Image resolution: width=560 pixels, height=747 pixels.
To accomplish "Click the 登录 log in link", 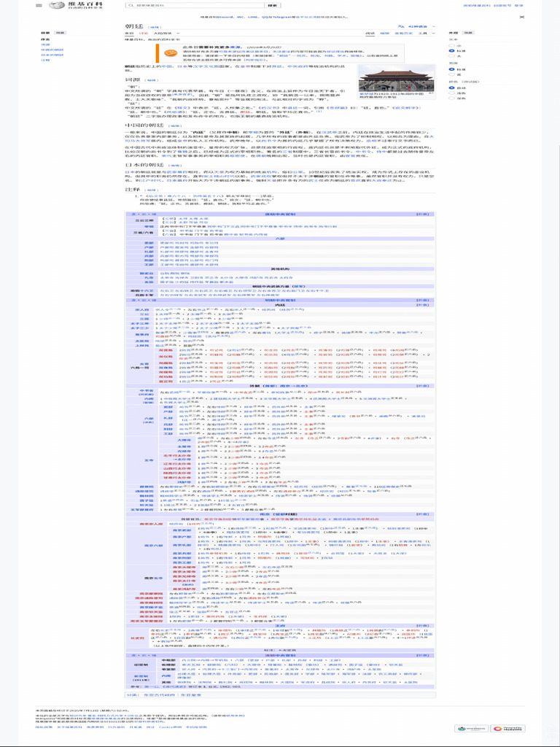I will tap(518, 6).
